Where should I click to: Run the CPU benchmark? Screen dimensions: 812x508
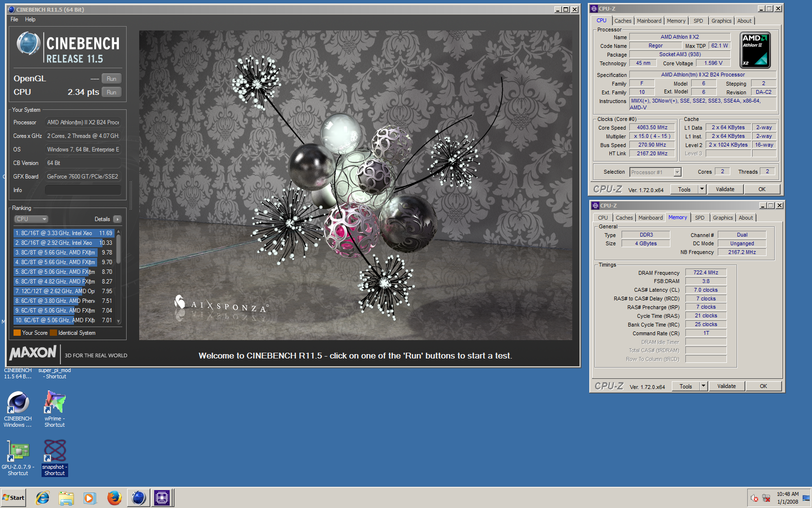[x=112, y=92]
